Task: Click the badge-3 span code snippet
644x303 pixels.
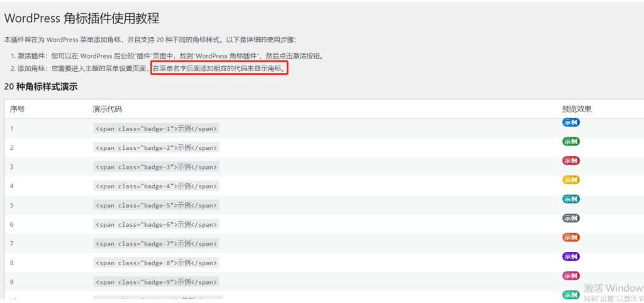Action: 156,167
